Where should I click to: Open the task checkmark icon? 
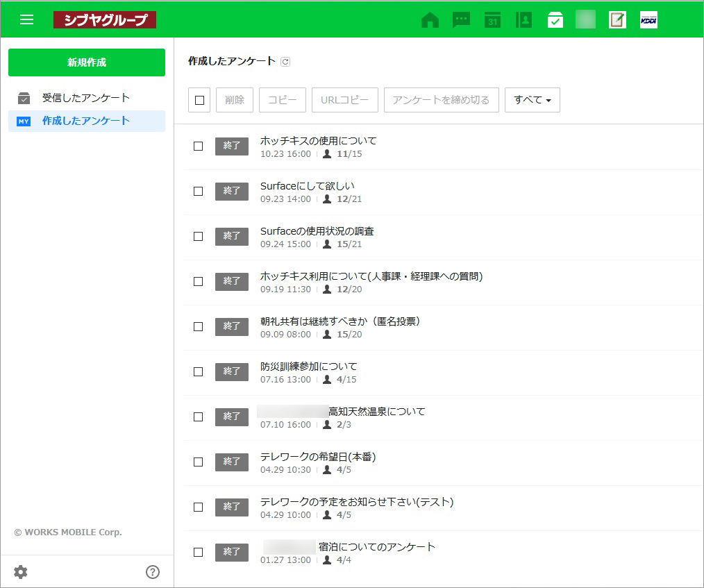click(x=555, y=20)
